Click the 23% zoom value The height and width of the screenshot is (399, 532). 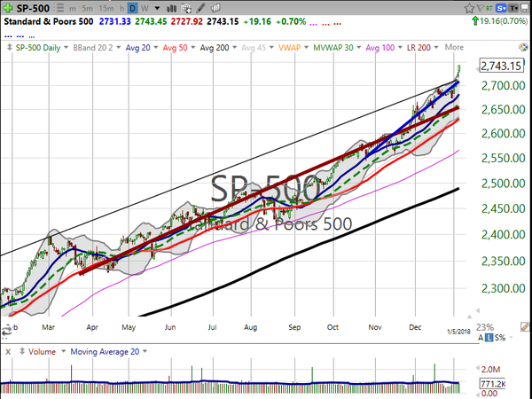(x=484, y=327)
